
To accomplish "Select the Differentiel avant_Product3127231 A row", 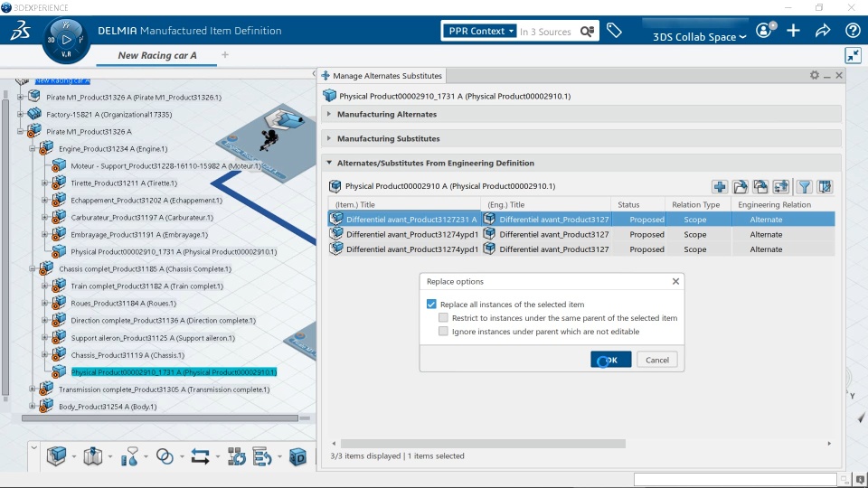I will [x=580, y=220].
